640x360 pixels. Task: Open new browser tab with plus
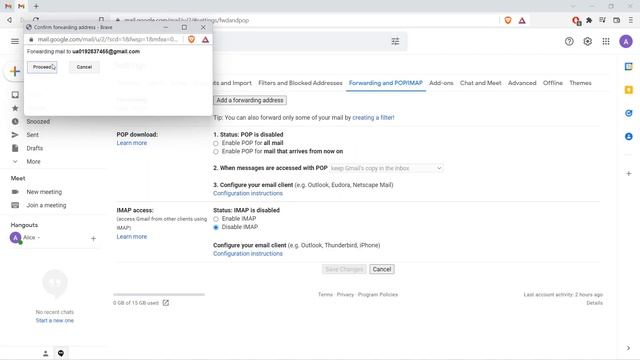tap(36, 6)
